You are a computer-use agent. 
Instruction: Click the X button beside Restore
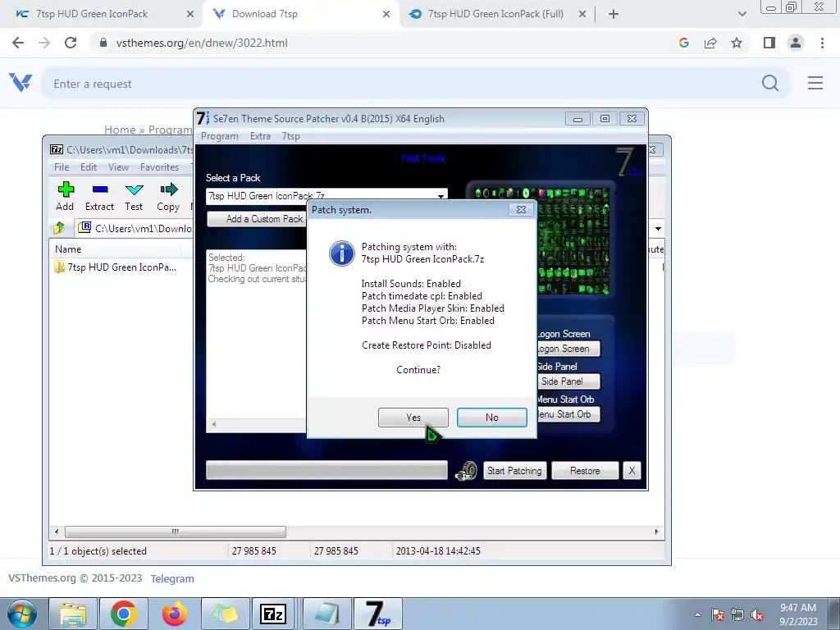pyautogui.click(x=632, y=471)
